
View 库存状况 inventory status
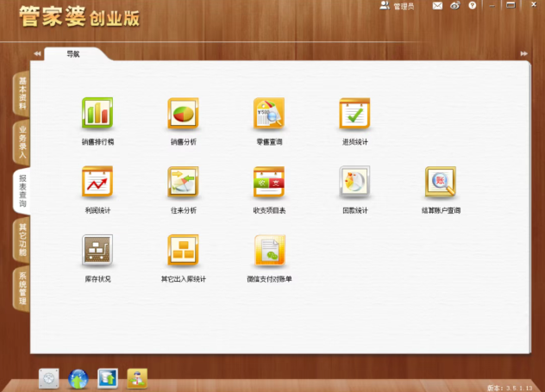pos(97,252)
